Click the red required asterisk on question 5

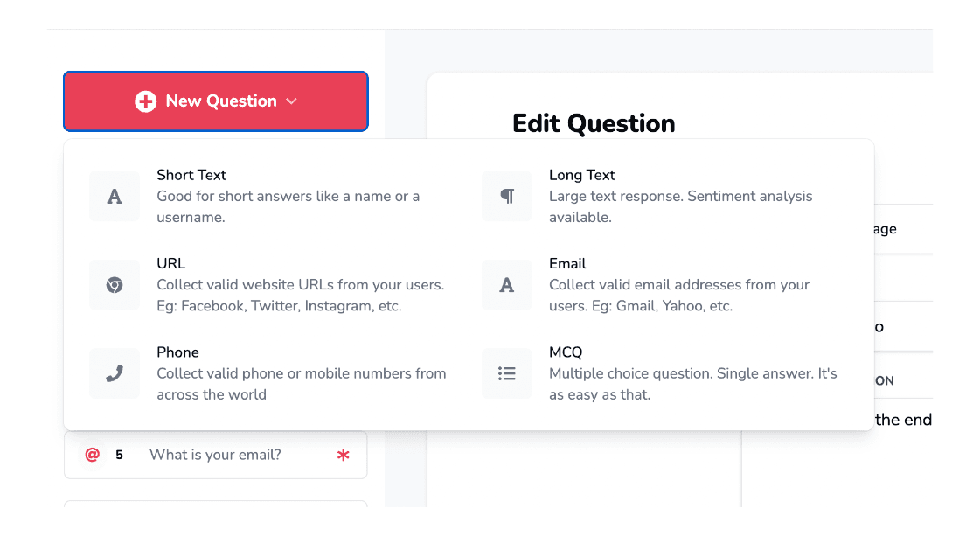pos(343,455)
